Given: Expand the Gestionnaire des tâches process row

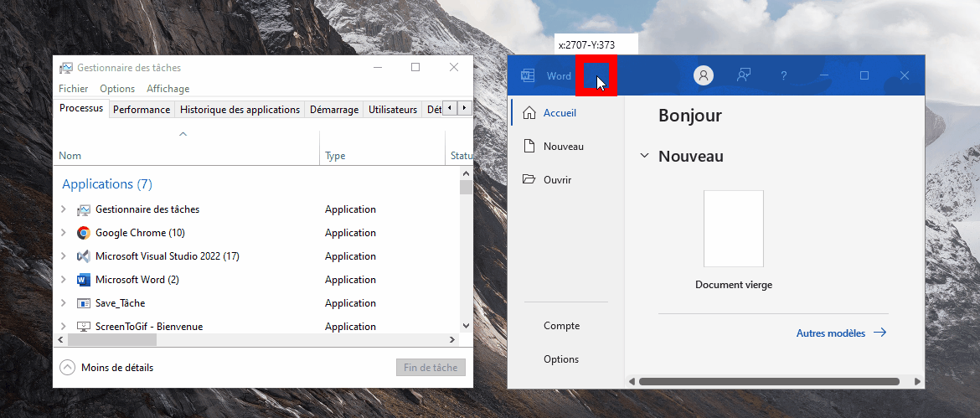Looking at the screenshot, I should [63, 209].
